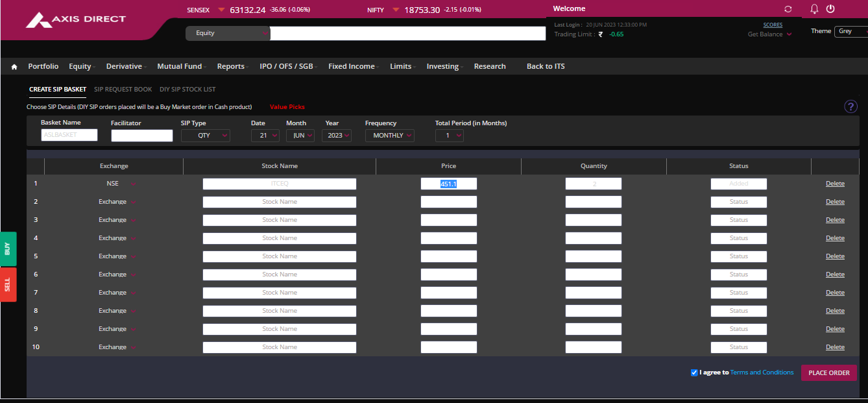This screenshot has width=868, height=403.
Task: Click the Axis Direct logo
Action: pos(75,20)
